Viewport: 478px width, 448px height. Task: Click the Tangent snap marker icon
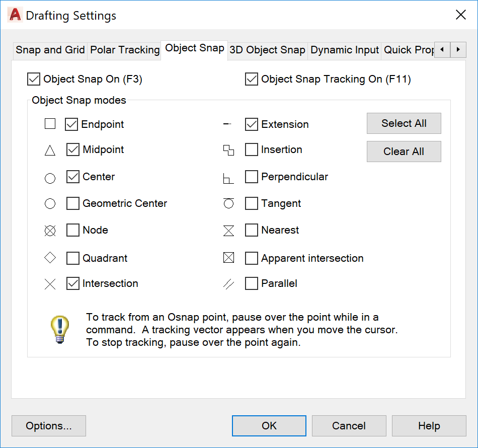tap(228, 203)
